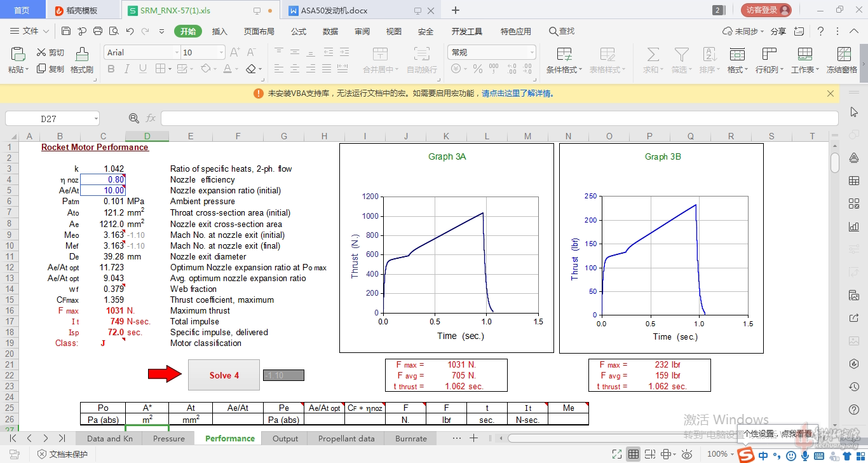Open the Formulas (公式) tab

[x=299, y=31]
